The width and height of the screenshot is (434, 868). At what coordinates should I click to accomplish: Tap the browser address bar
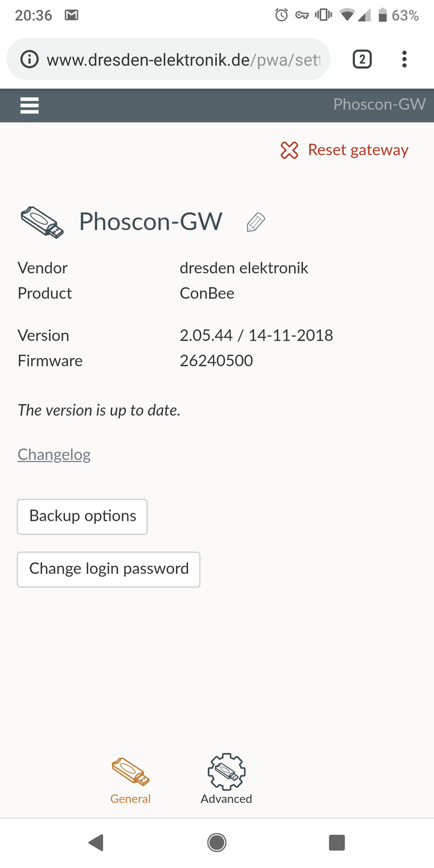(181, 59)
